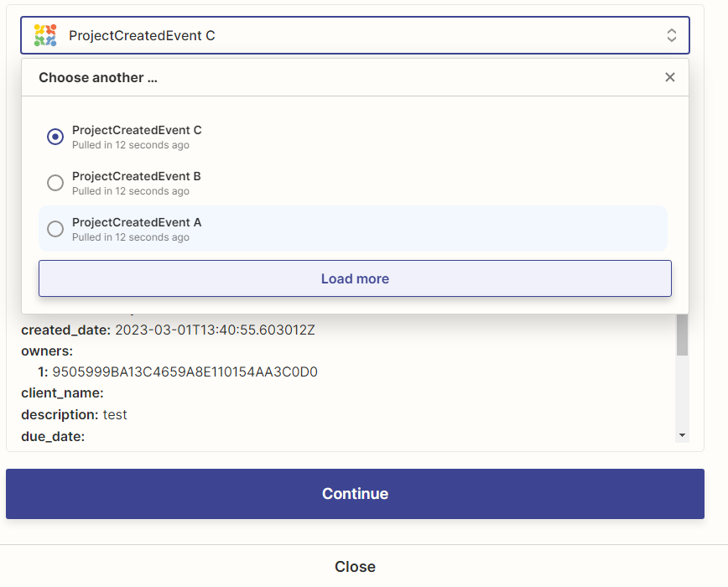The height and width of the screenshot is (587, 728).
Task: Click the Close link at the bottom
Action: click(x=355, y=567)
